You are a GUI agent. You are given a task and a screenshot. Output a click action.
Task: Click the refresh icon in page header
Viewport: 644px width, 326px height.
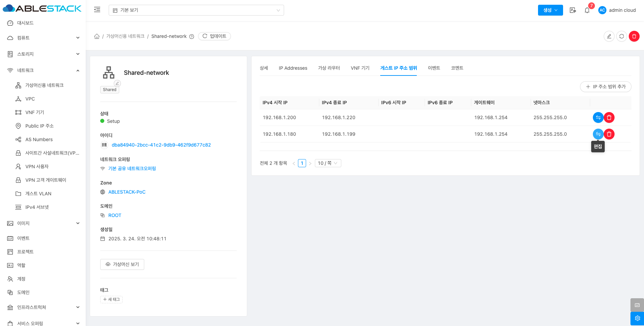pos(621,36)
